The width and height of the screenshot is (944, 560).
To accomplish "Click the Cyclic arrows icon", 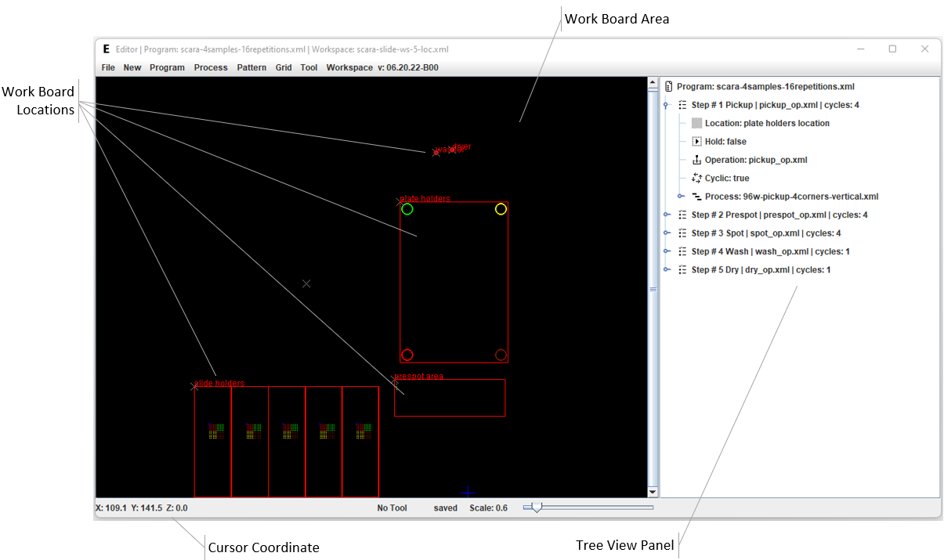I will (x=696, y=179).
